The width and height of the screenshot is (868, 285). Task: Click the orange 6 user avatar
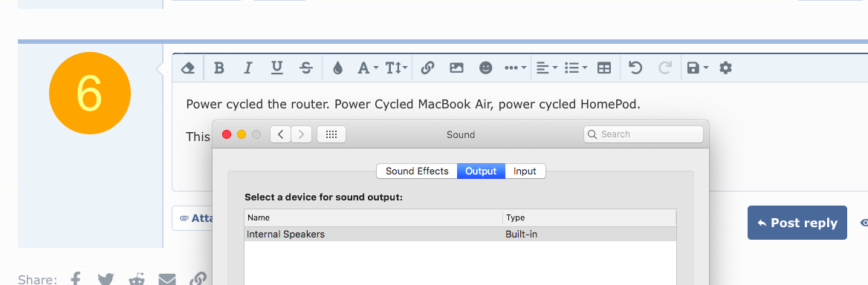pos(90,94)
